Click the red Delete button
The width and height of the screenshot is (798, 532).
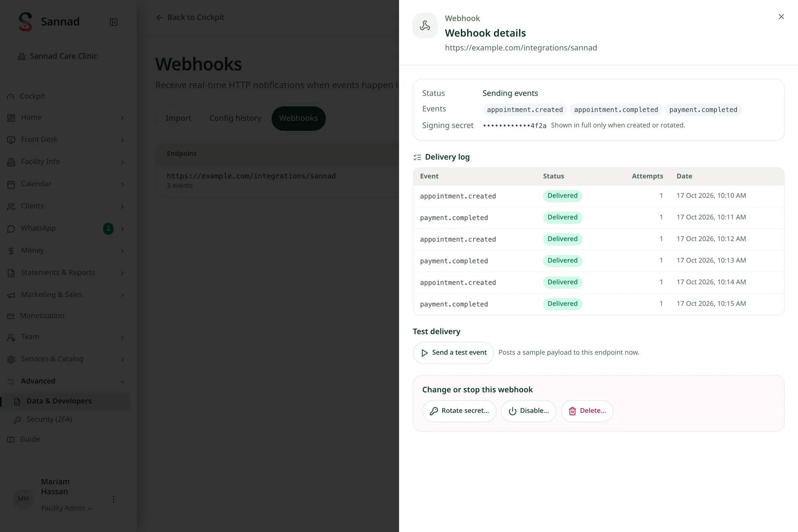(x=587, y=411)
